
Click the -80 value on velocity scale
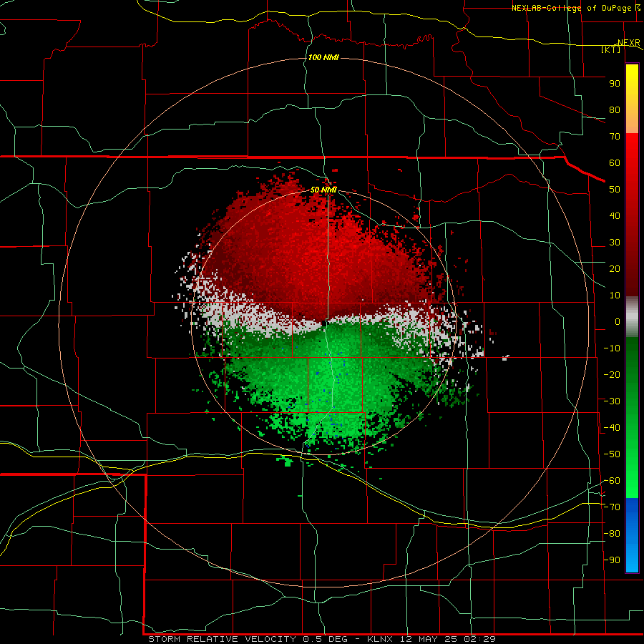click(x=612, y=534)
